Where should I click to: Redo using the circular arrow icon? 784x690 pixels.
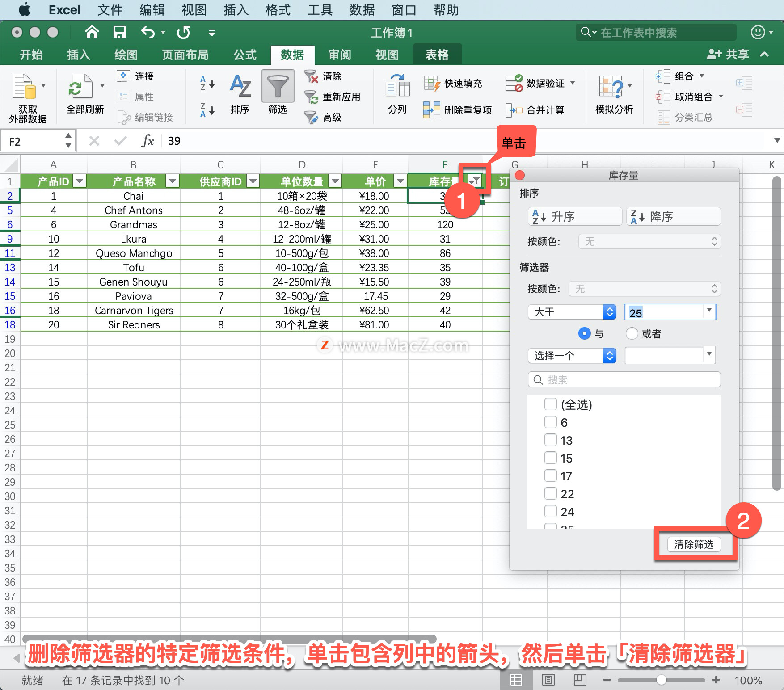coord(184,32)
